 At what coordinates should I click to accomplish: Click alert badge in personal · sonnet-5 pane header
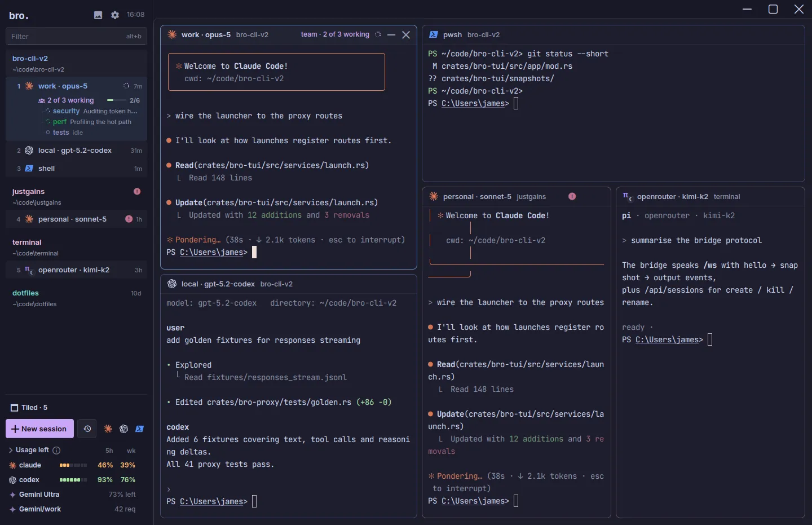[572, 196]
